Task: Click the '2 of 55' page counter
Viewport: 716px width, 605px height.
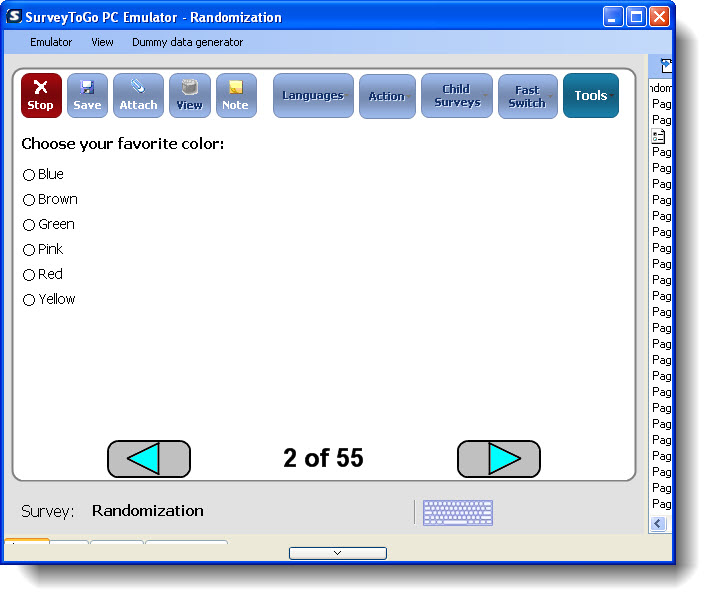Action: [323, 458]
